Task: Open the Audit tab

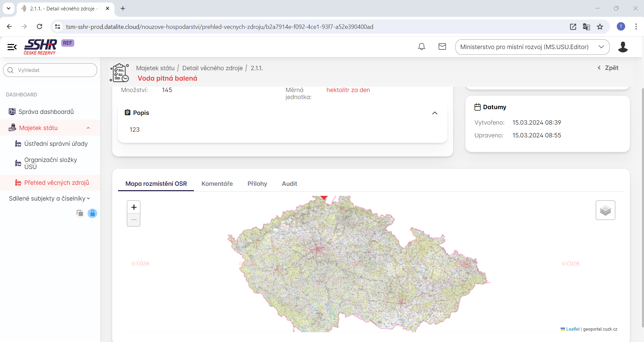Action: point(289,184)
